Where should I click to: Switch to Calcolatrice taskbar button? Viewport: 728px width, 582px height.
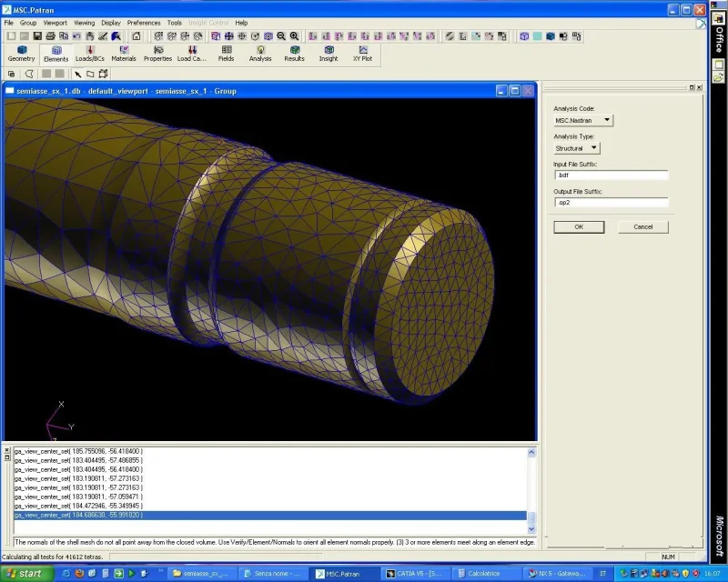pyautogui.click(x=484, y=574)
